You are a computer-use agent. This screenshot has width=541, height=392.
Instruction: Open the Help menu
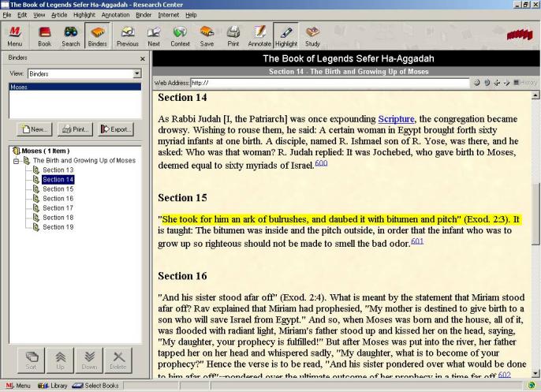tap(191, 15)
